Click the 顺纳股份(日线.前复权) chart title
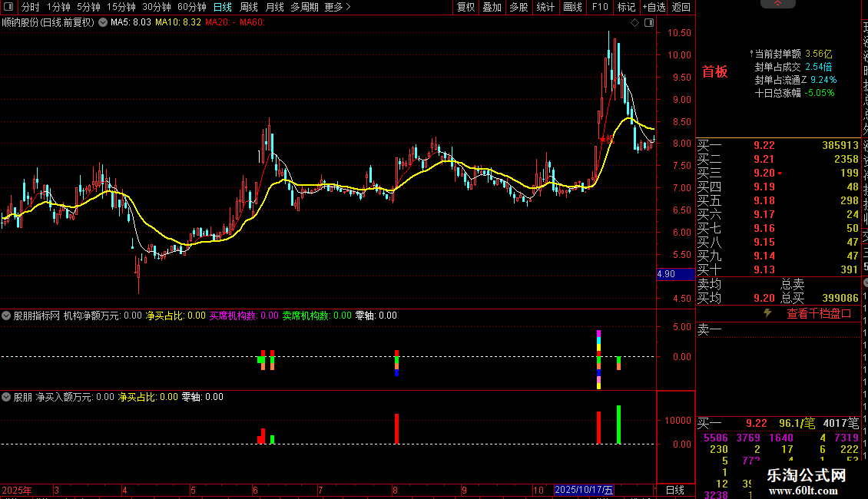 [x=48, y=23]
